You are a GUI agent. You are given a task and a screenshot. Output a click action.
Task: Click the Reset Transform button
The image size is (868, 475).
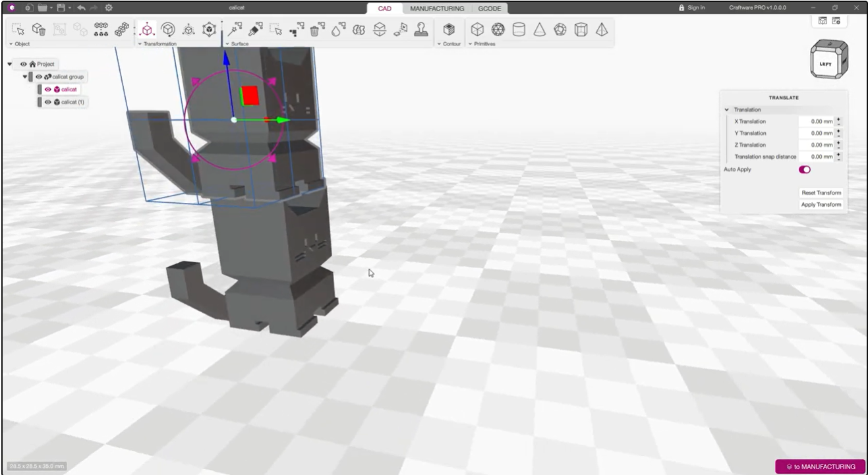pos(821,193)
